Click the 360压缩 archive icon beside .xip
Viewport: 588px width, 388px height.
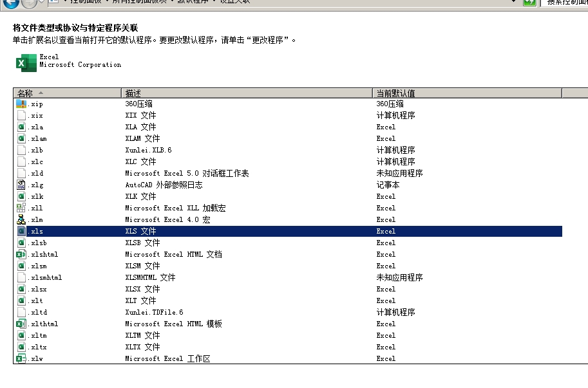pos(21,104)
